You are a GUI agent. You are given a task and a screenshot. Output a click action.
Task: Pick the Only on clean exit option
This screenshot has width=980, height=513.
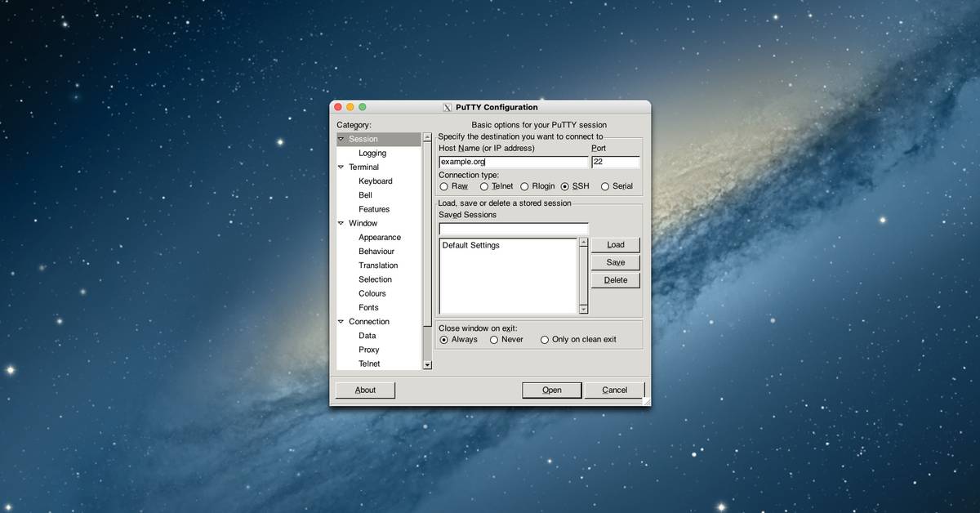tap(545, 340)
